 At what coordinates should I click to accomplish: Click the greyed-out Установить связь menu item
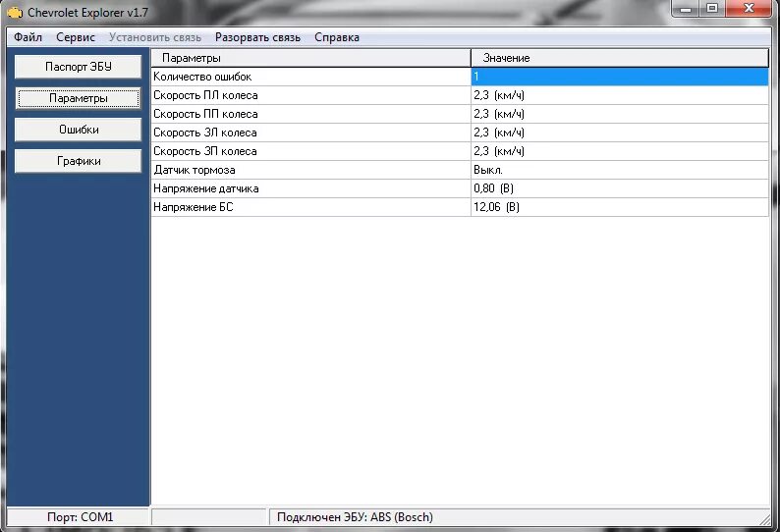[155, 37]
